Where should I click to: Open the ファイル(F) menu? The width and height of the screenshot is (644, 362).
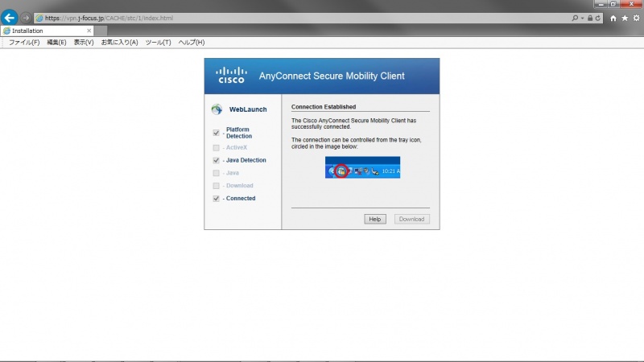tap(24, 43)
